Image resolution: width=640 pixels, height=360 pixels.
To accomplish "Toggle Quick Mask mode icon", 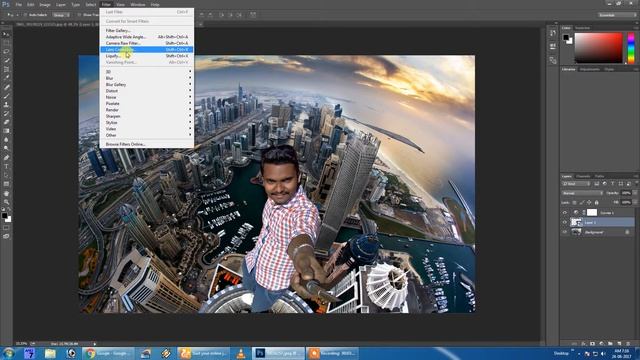I will point(6,227).
